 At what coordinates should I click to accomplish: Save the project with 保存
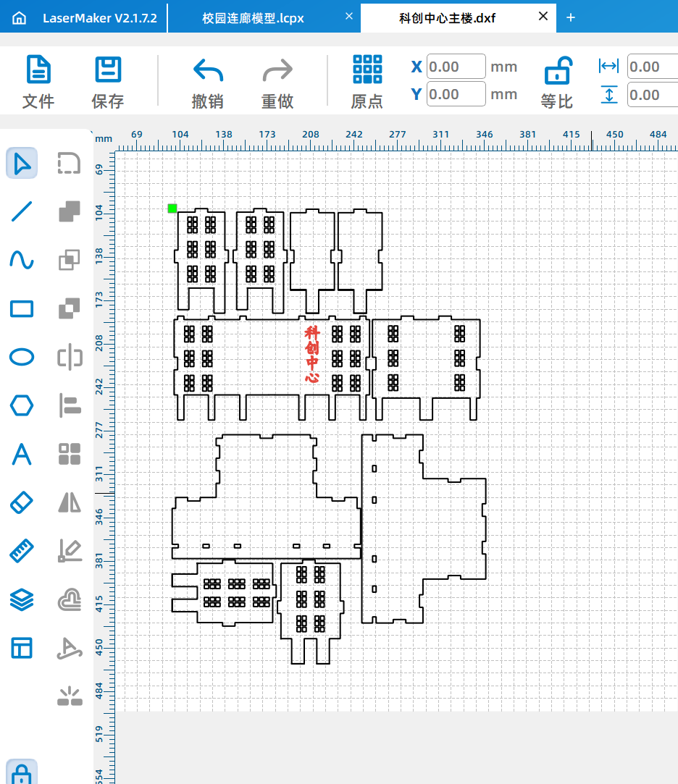[108, 82]
